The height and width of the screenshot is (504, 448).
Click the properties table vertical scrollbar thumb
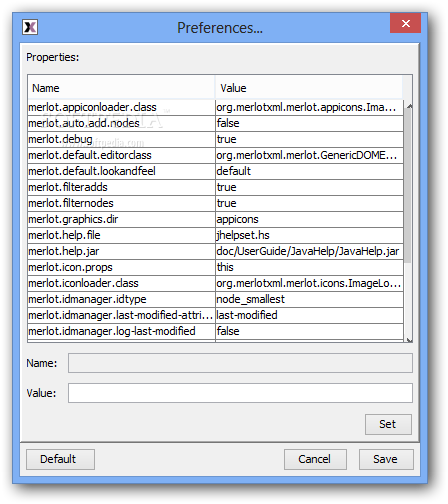point(408,185)
